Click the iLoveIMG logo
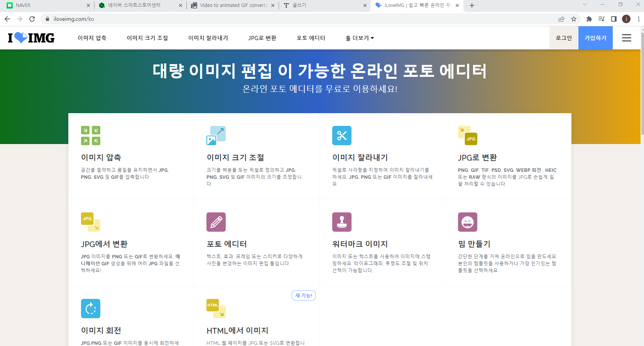Viewport: 644px width, 346px height. click(31, 38)
